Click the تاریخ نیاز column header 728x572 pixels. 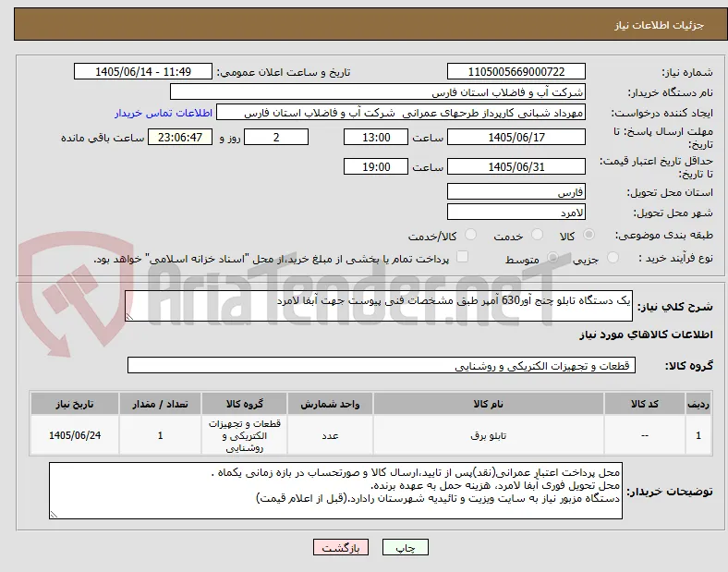click(x=75, y=404)
